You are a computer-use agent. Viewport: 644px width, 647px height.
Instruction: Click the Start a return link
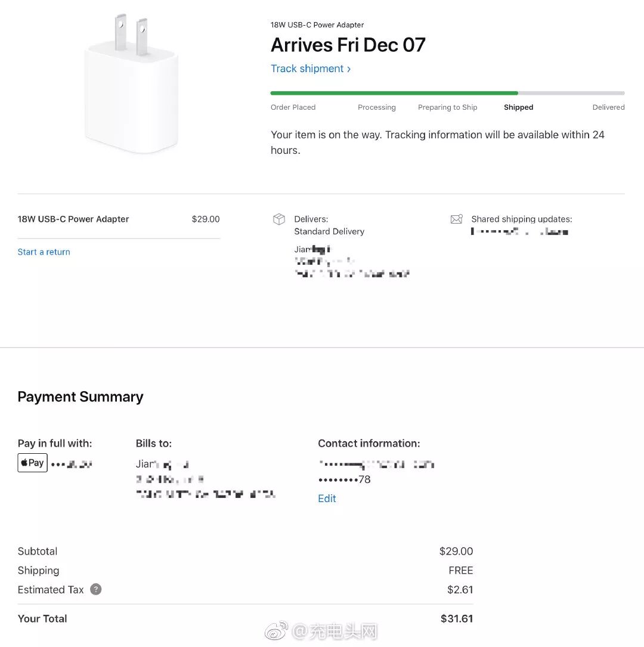(x=44, y=252)
